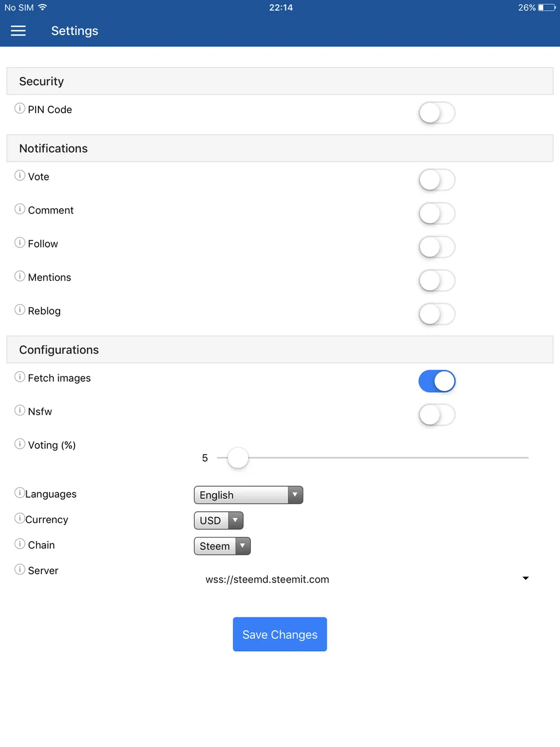Click the voting percentage slider handle
The height and width of the screenshot is (747, 560).
pos(238,458)
